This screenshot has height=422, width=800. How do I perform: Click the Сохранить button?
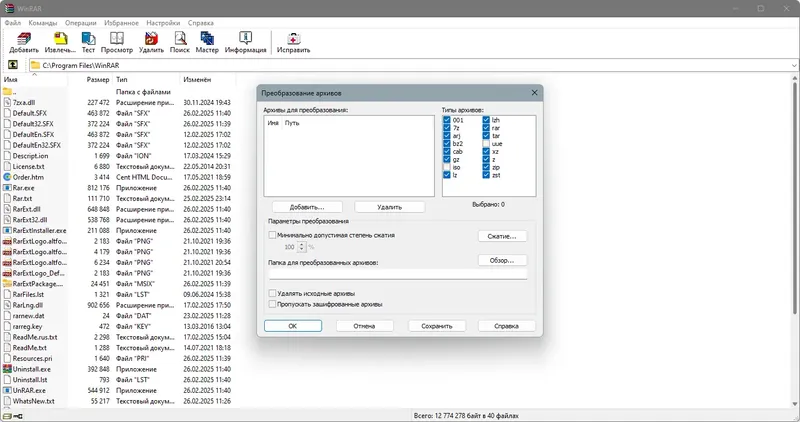pos(437,326)
